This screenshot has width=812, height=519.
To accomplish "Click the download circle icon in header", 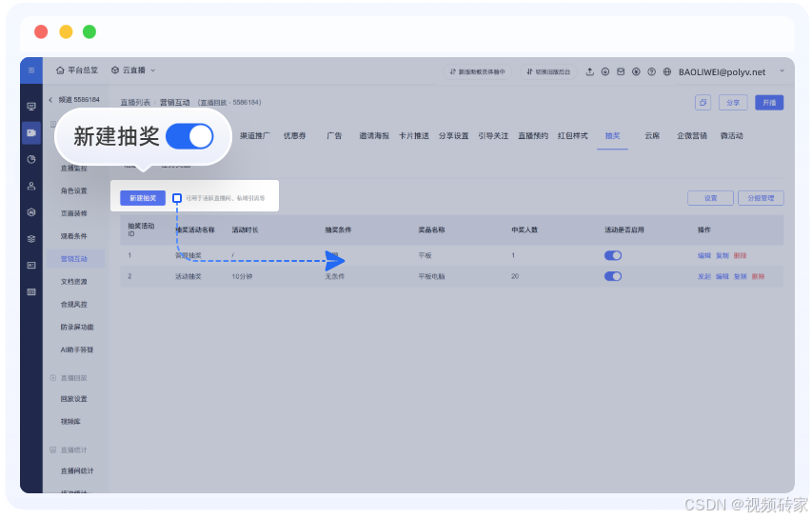I will pos(605,72).
